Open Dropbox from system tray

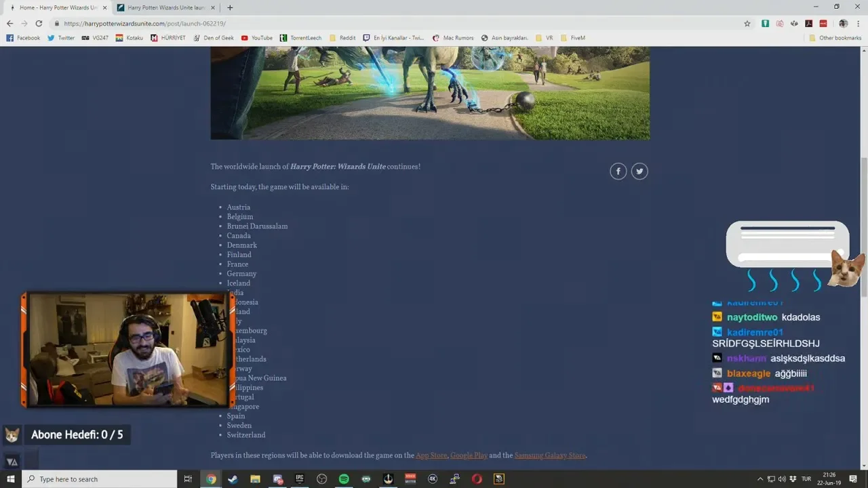click(x=793, y=479)
